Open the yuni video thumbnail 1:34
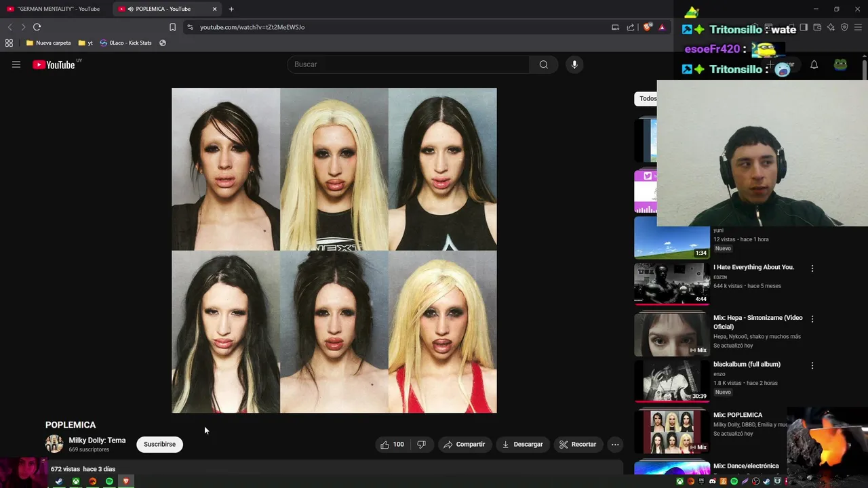The height and width of the screenshot is (488, 868). pyautogui.click(x=672, y=237)
